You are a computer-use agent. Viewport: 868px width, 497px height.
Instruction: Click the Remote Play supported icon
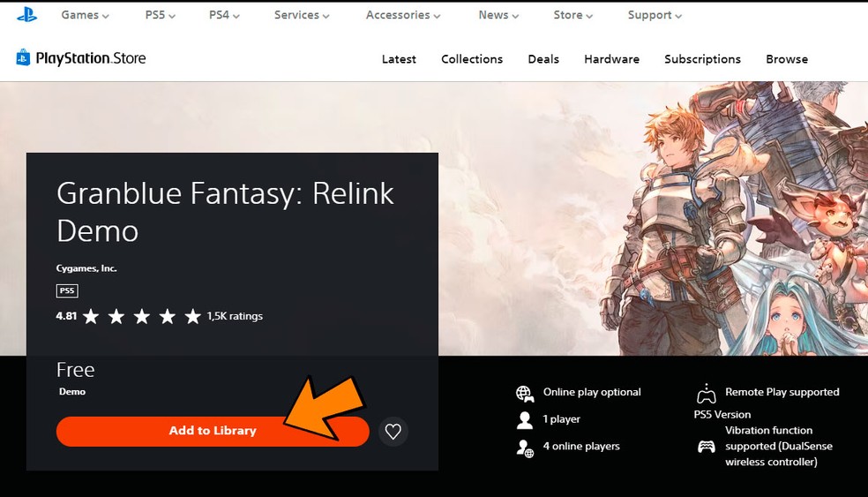click(707, 394)
